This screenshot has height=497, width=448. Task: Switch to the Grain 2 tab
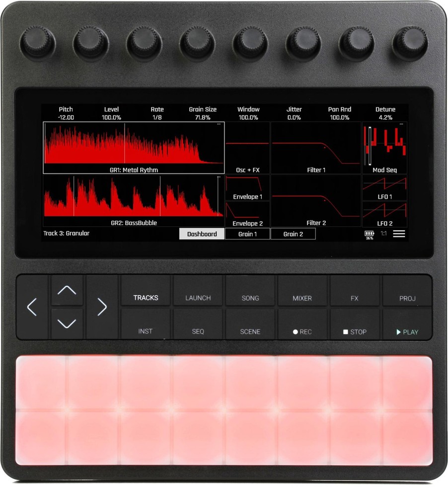[293, 234]
